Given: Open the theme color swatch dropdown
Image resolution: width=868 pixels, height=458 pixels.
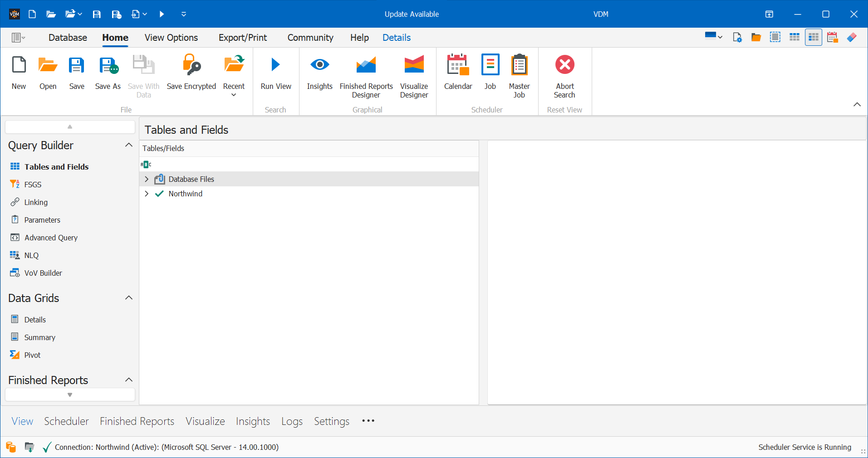Looking at the screenshot, I should point(714,36).
